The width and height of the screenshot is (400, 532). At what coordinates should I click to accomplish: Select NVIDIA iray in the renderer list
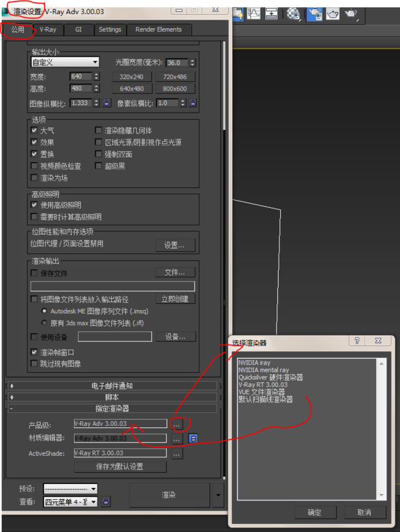[x=255, y=363]
